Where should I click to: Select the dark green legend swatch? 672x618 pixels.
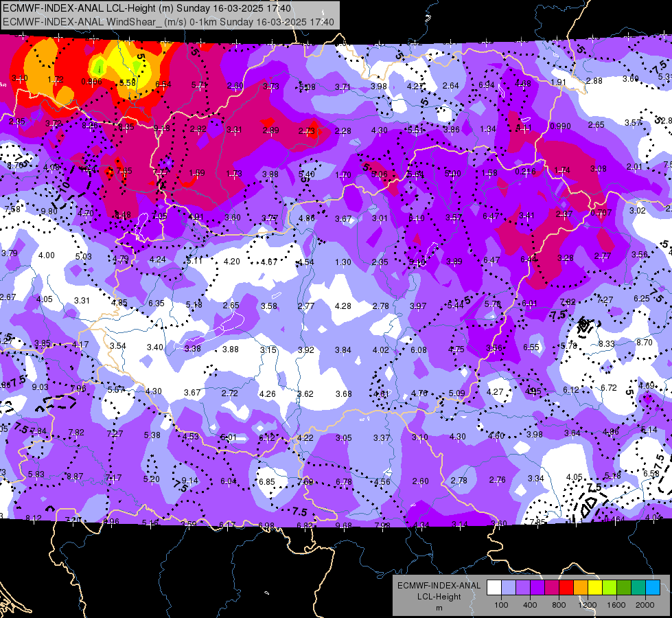pyautogui.click(x=623, y=588)
